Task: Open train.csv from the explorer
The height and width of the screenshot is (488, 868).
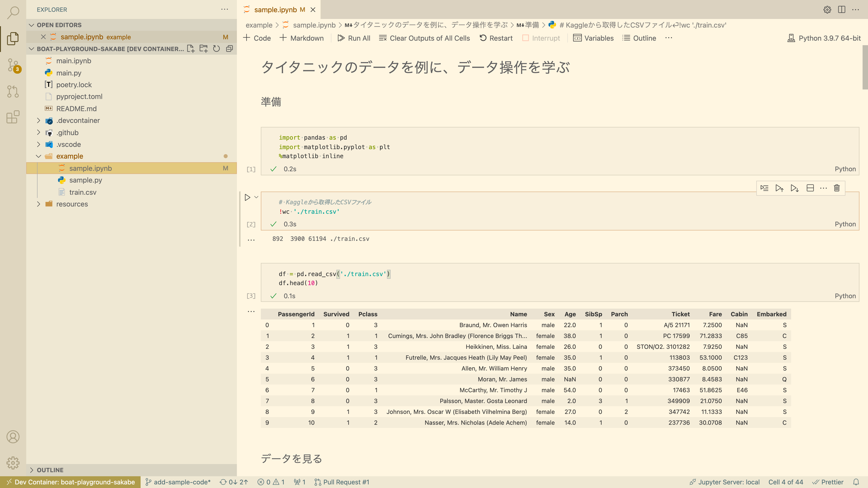Action: [x=83, y=192]
